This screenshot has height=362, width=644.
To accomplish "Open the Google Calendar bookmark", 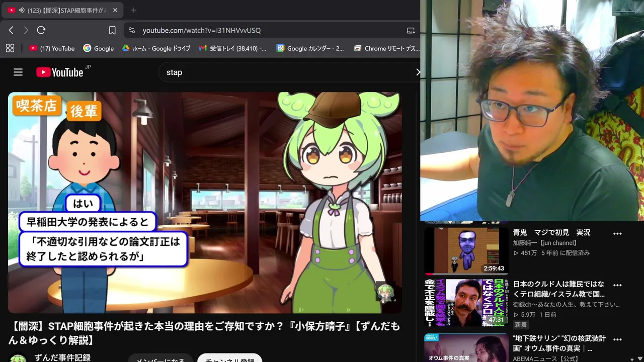I will click(310, 48).
